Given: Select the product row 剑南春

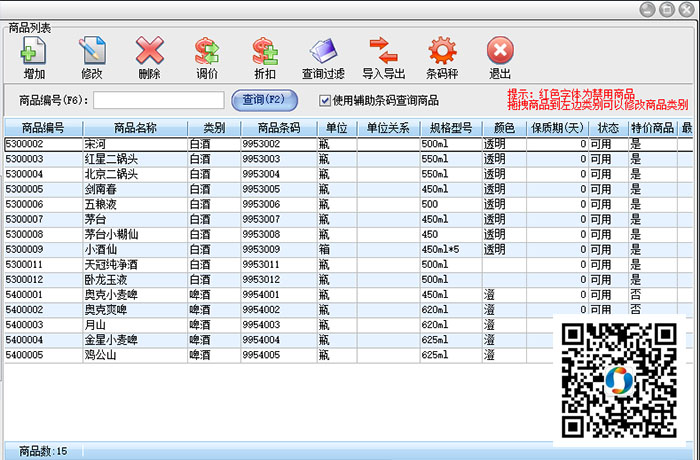Looking at the screenshot, I should pos(348,190).
